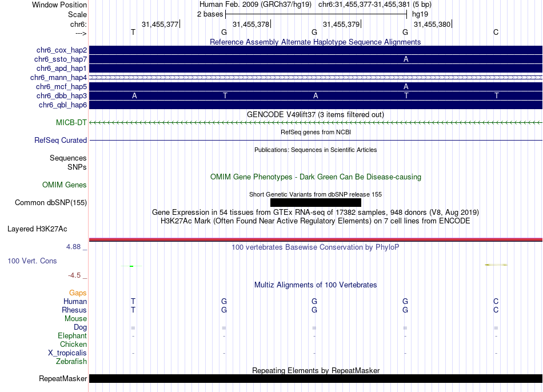The width and height of the screenshot is (543, 392).
Task: Click the SNPs label under Publications
Action: click(x=77, y=167)
